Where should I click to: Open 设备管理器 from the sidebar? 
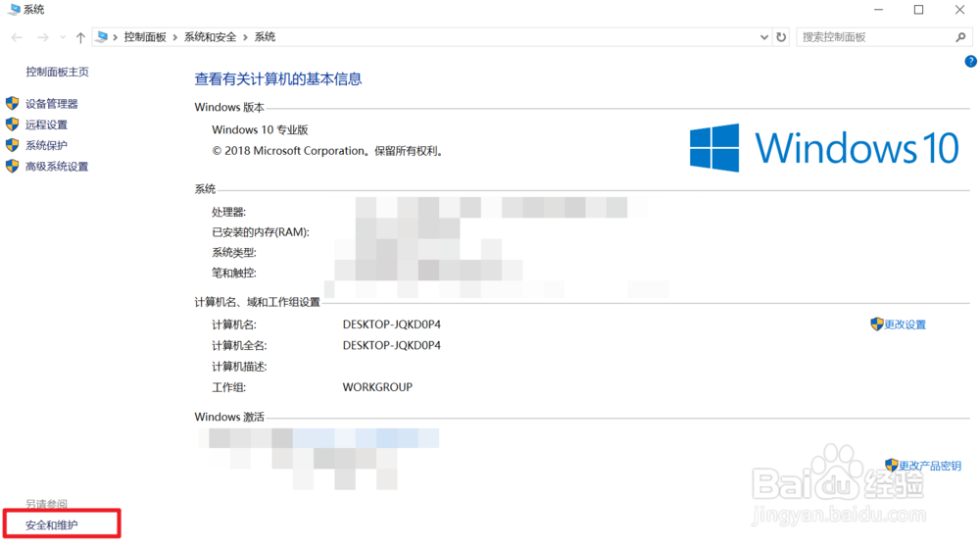coord(51,104)
